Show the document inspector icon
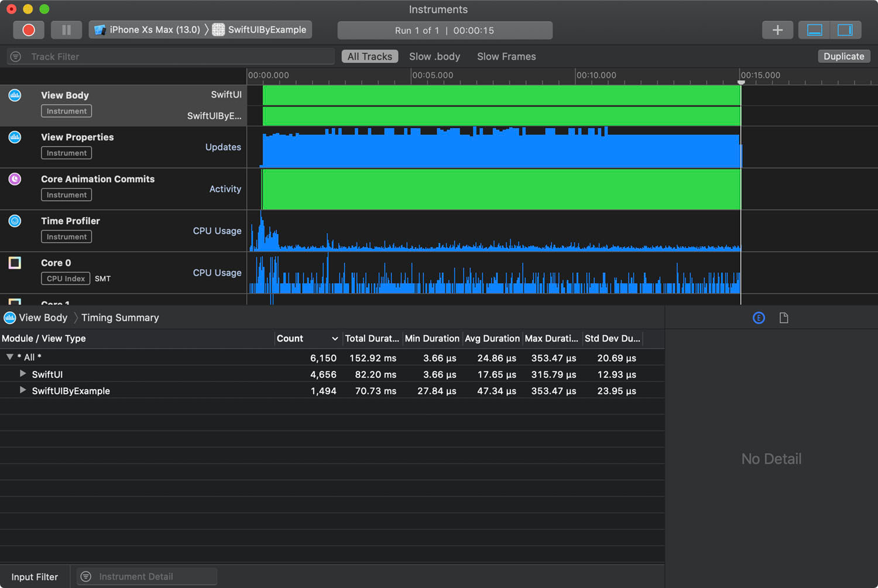This screenshot has width=878, height=588. (x=784, y=318)
